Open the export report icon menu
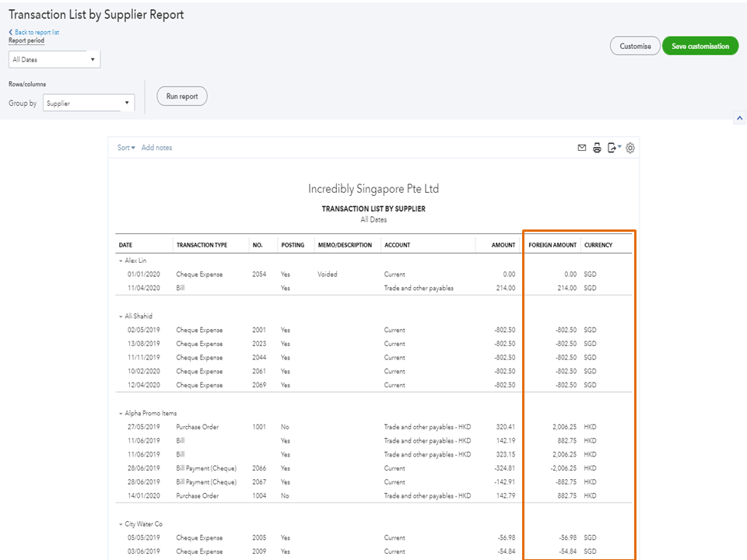This screenshot has height=560, width=747. [x=614, y=148]
